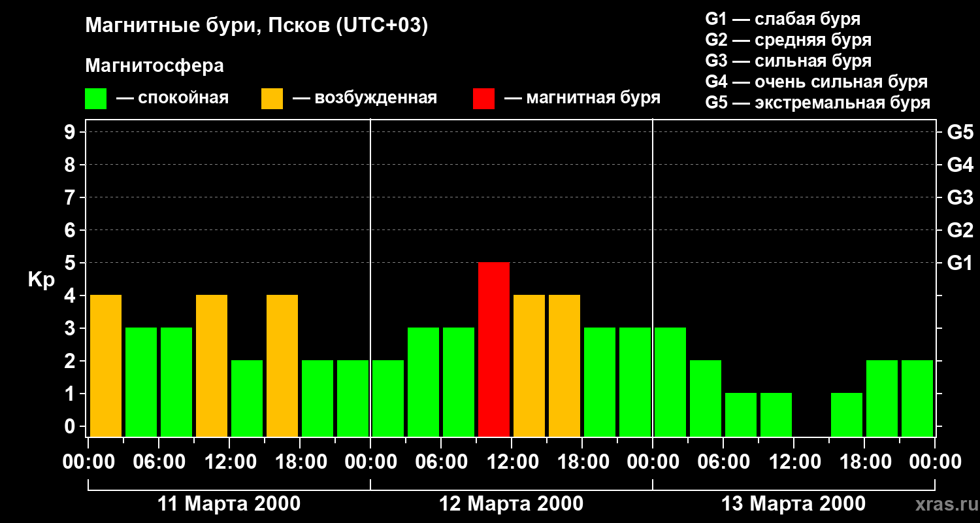
Task: Click the first orange bar on 11 Марта
Action: coord(106,365)
